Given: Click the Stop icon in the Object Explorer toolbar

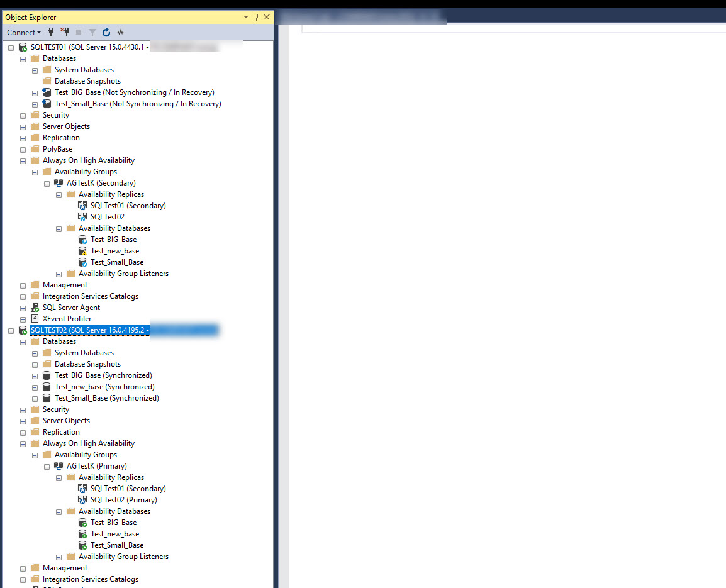Looking at the screenshot, I should 79,33.
